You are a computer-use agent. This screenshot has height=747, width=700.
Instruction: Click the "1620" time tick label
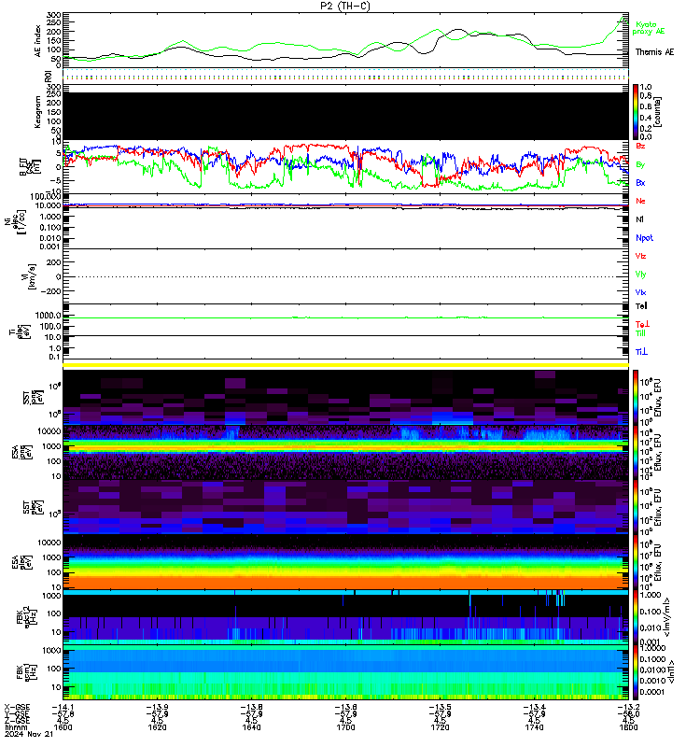click(157, 727)
